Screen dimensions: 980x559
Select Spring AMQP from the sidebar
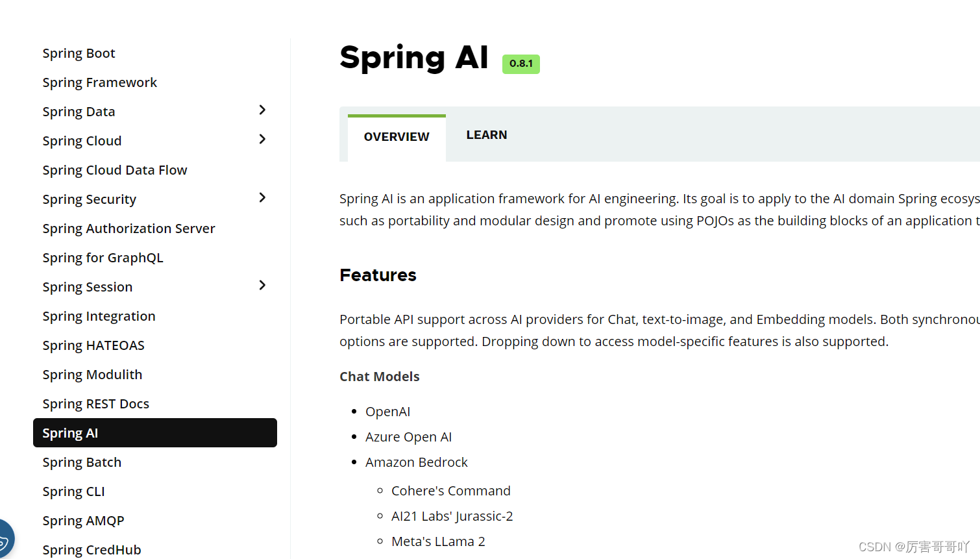pos(83,521)
